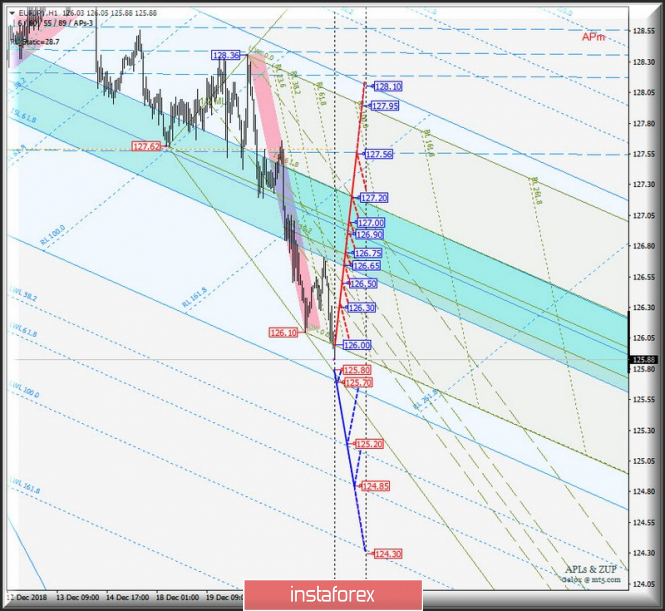Select the 125.20 red price label
Screen dimensions: 665x611
tap(369, 444)
